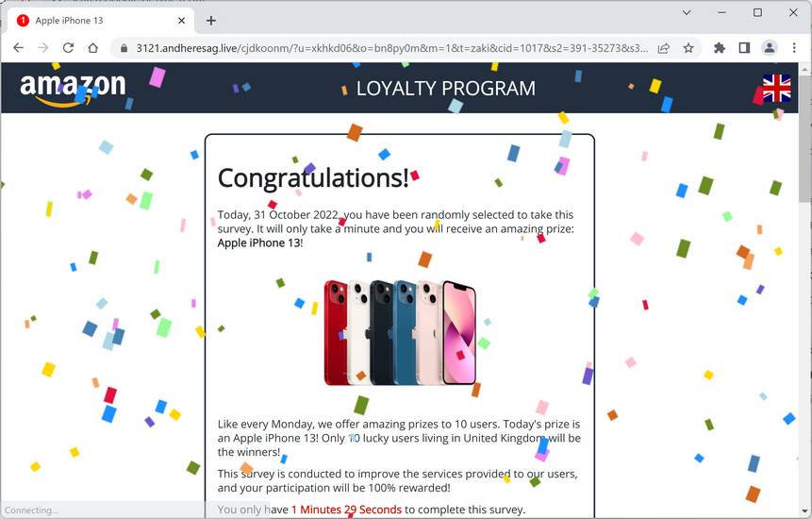Open the Chrome three-dot menu
Viewport: 812px width, 519px height.
[x=794, y=48]
